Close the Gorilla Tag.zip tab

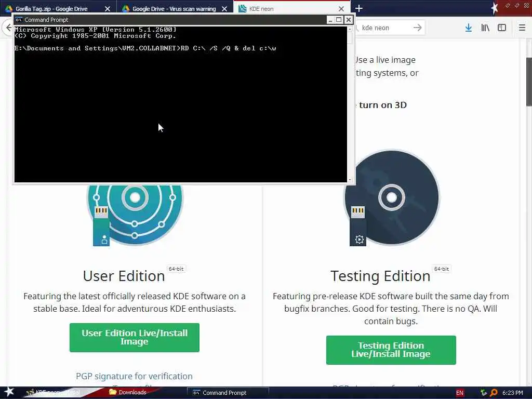pos(108,9)
